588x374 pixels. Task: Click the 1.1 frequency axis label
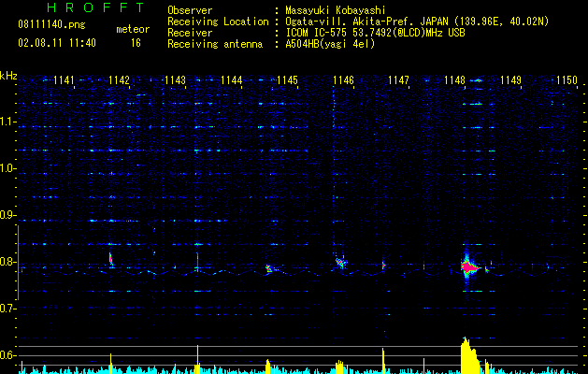coord(7,122)
